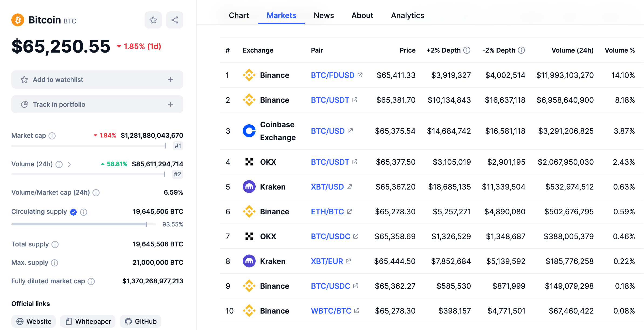644x330 pixels.
Task: Switch to the Chart tab
Action: tap(239, 15)
